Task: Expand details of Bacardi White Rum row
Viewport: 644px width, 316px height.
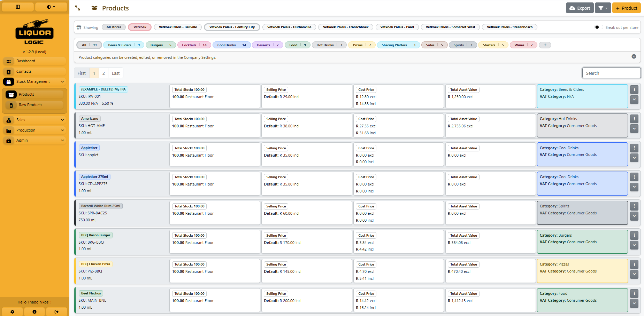Action: tap(634, 216)
